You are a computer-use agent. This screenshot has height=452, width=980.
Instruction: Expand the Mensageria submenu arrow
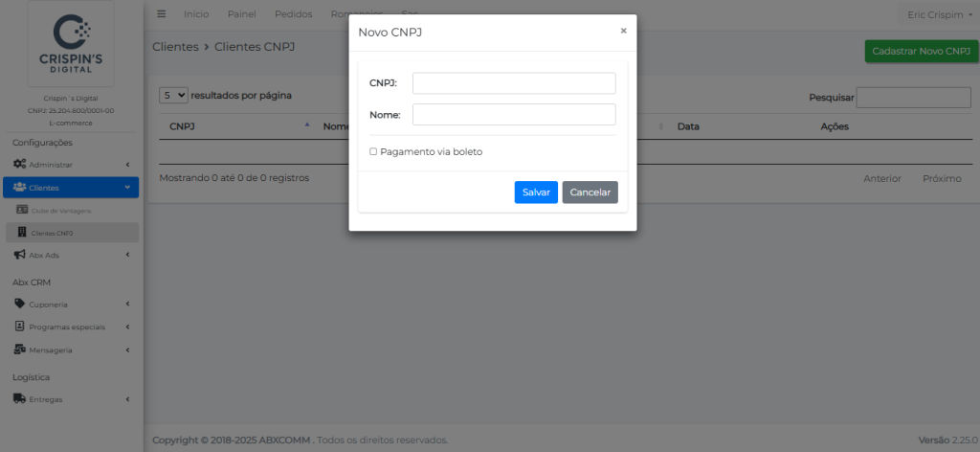127,350
